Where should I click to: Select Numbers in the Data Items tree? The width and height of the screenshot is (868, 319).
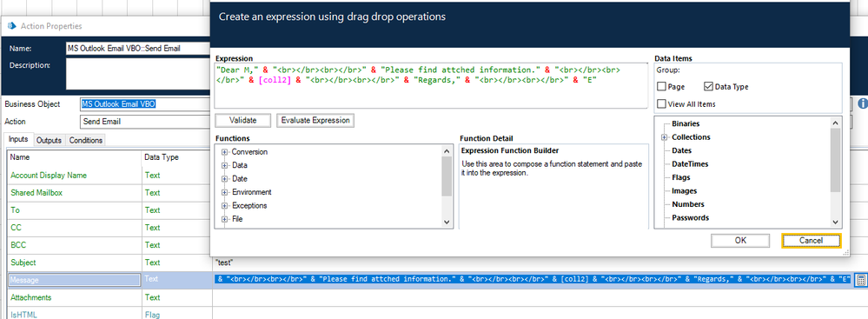click(688, 204)
